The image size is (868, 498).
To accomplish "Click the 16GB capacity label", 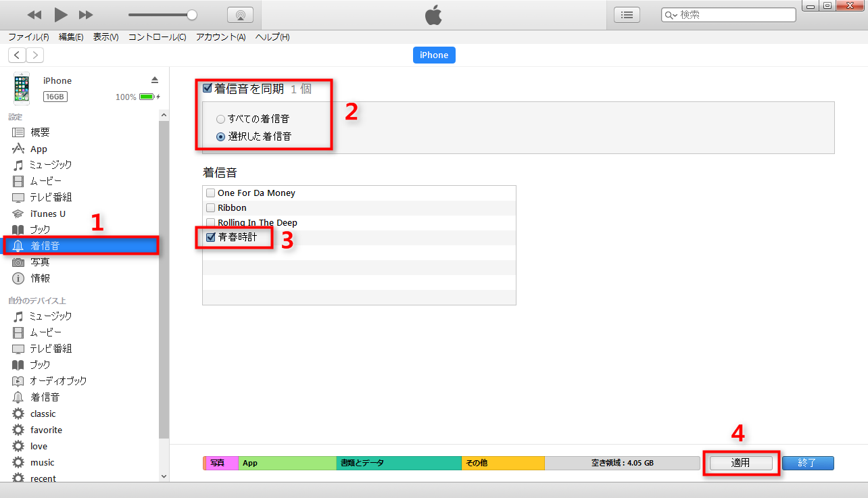I will pos(55,97).
